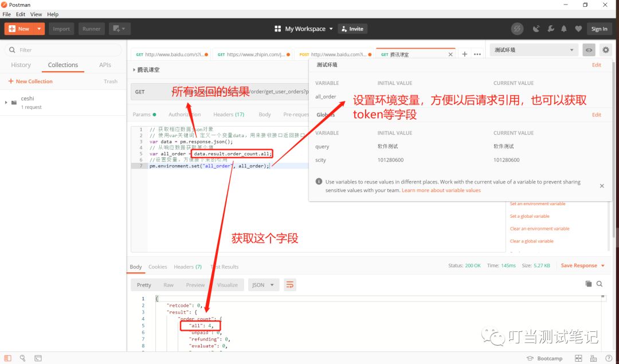Switch to the APIs tab
Viewport: 619px width, 364px height.
coord(105,65)
